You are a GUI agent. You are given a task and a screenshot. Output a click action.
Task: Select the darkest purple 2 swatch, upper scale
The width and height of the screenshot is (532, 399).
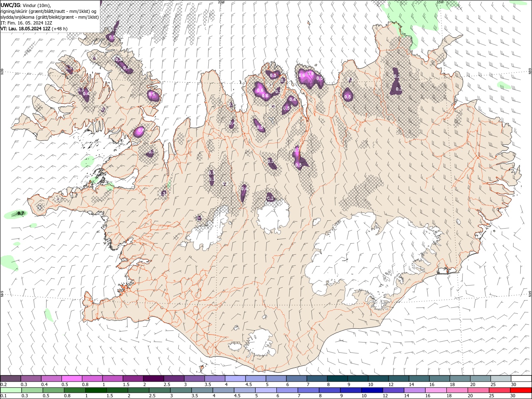coord(153,379)
